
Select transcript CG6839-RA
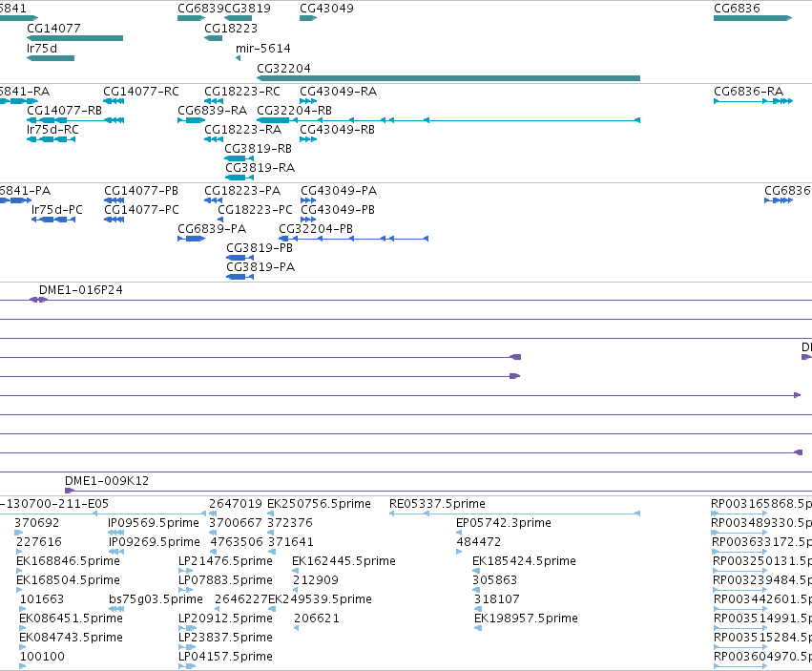click(213, 111)
